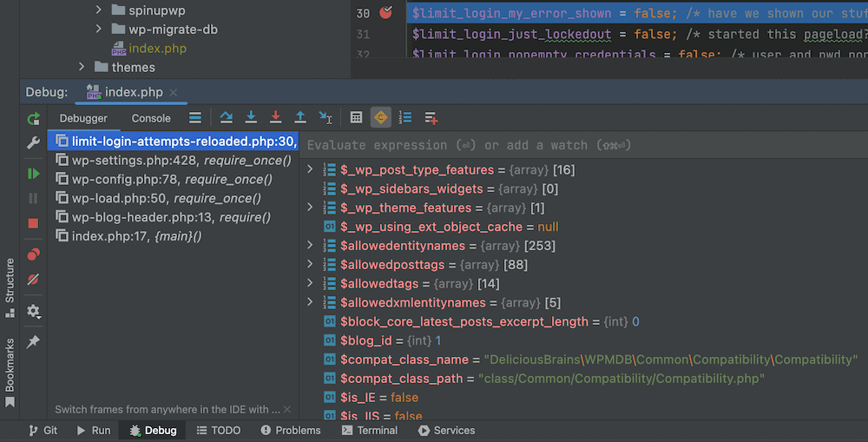This screenshot has height=442, width=868.
Task: Toggle the breakpoint on line 30
Action: [386, 13]
